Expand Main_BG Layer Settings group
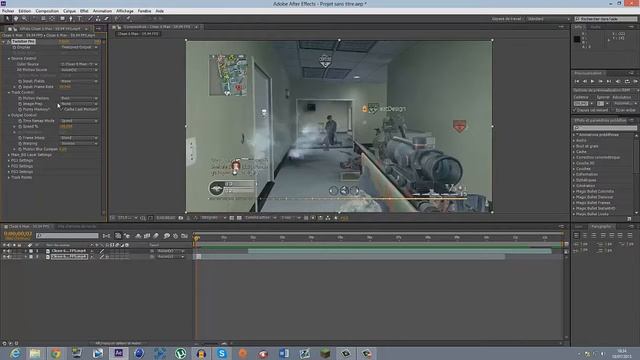The height and width of the screenshot is (360, 640). tap(9, 155)
